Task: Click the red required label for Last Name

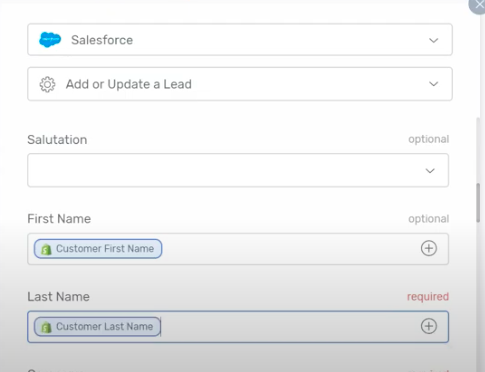Action: pos(428,297)
